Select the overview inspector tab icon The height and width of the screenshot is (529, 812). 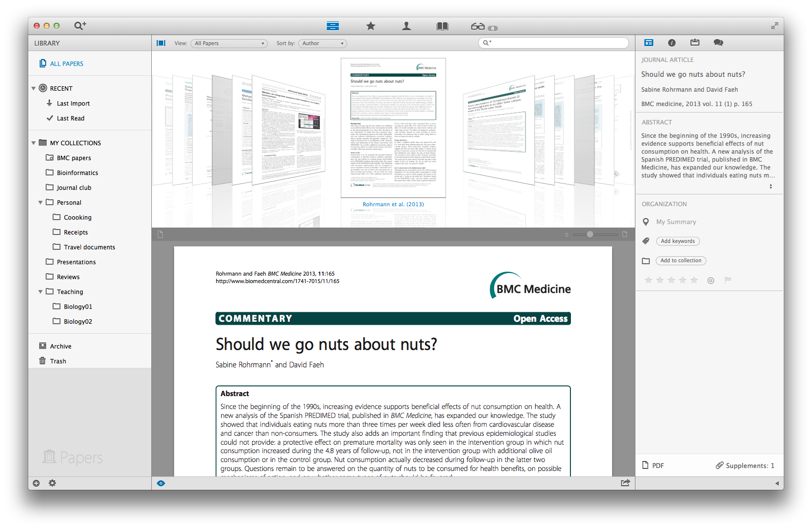[x=649, y=43]
